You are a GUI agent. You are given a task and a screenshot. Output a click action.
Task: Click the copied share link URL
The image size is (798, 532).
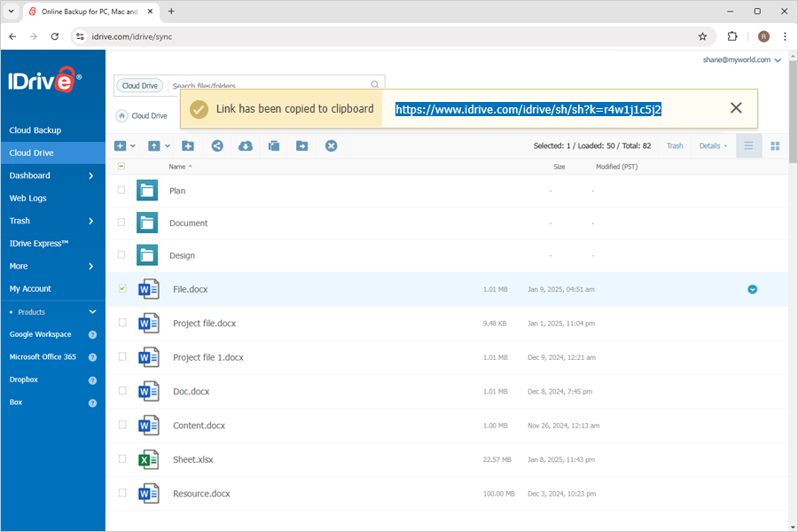point(528,109)
